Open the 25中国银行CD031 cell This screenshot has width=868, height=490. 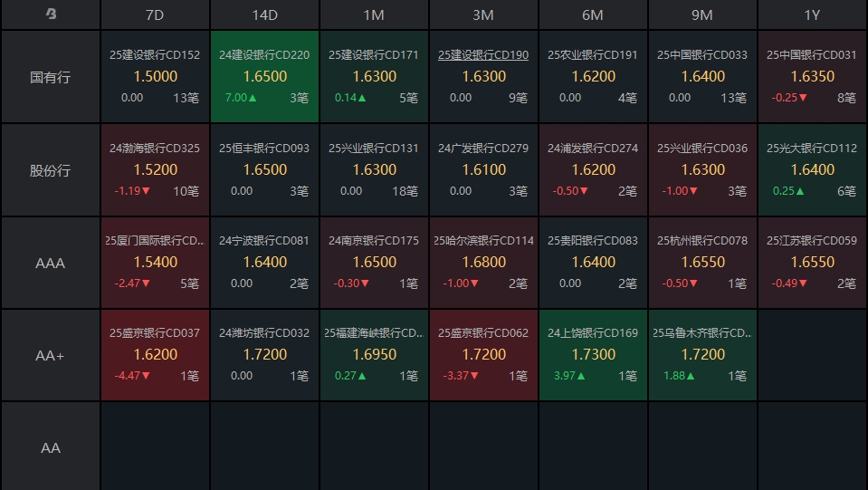coord(812,76)
